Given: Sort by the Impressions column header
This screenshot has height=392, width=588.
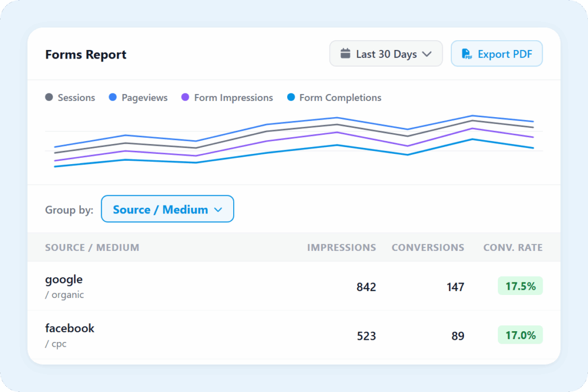Looking at the screenshot, I should click(x=341, y=247).
